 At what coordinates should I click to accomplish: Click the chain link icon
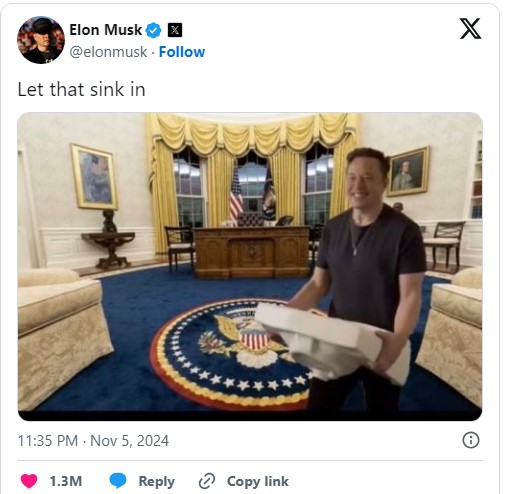[x=207, y=481]
